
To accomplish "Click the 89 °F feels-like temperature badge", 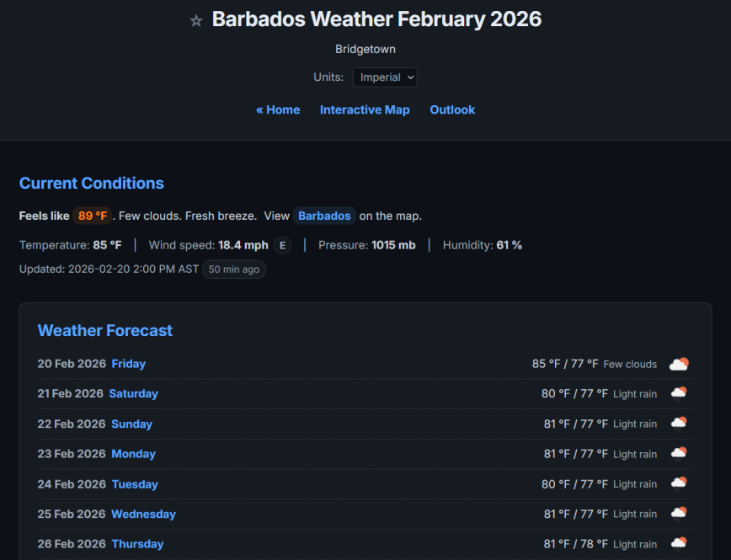I will click(x=92, y=215).
